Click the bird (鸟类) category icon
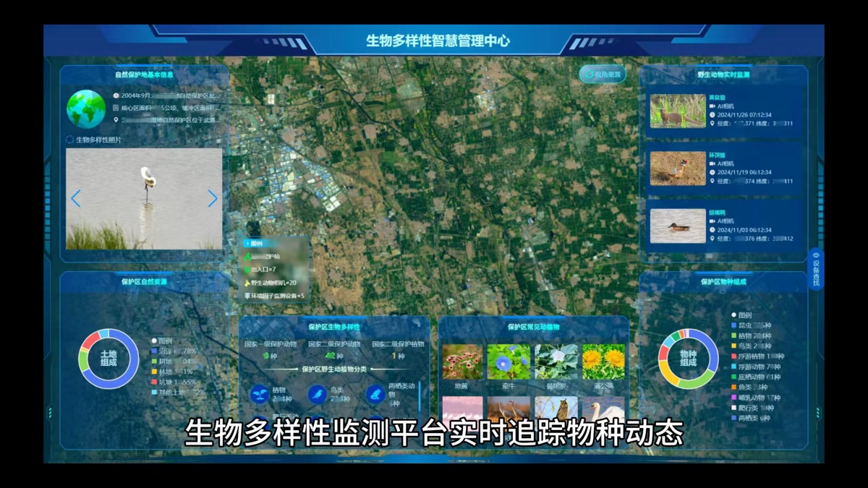Viewport: 868px width, 488px height. coord(317,394)
